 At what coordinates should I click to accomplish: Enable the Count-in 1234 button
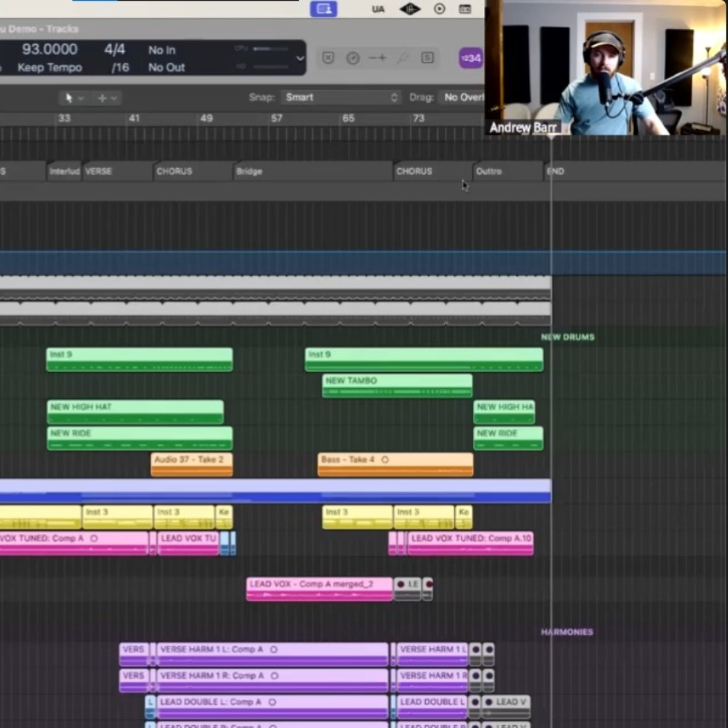click(x=470, y=58)
